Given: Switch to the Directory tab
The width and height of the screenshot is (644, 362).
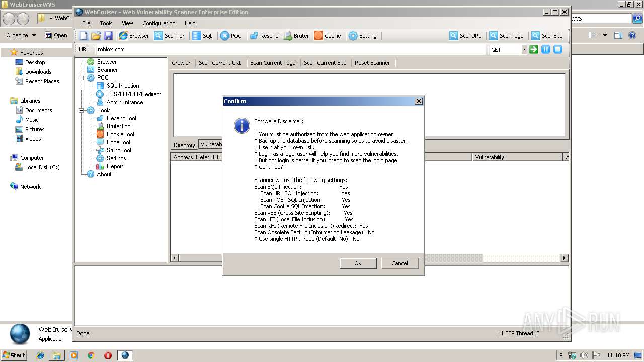Looking at the screenshot, I should (184, 145).
